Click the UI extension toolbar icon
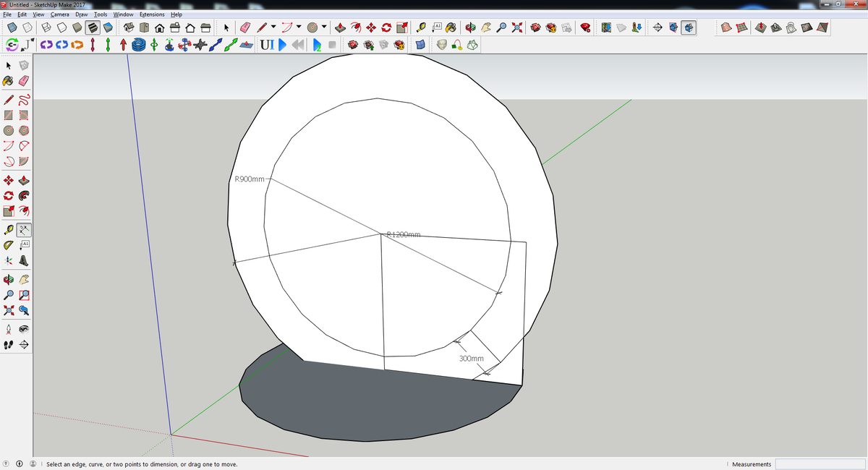The width and height of the screenshot is (868, 470). (x=265, y=45)
